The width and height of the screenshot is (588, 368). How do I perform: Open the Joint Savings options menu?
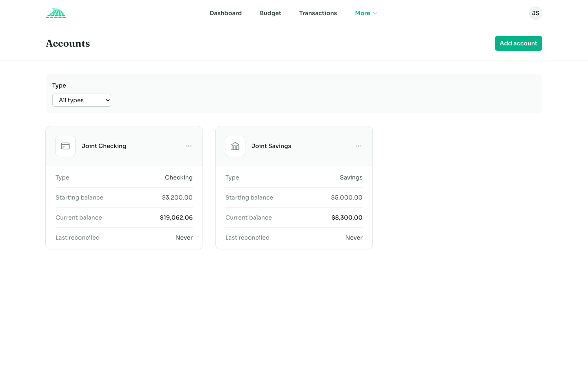click(x=359, y=146)
